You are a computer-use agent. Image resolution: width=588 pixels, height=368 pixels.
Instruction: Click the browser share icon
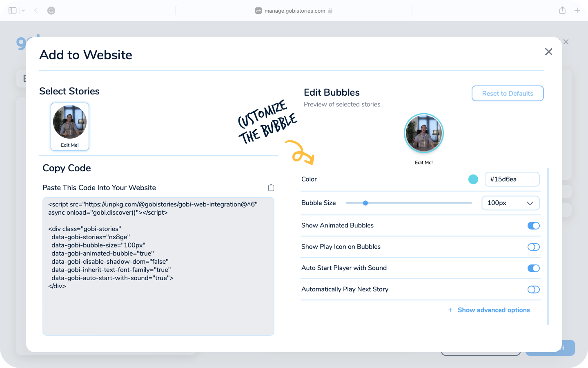pos(562,10)
